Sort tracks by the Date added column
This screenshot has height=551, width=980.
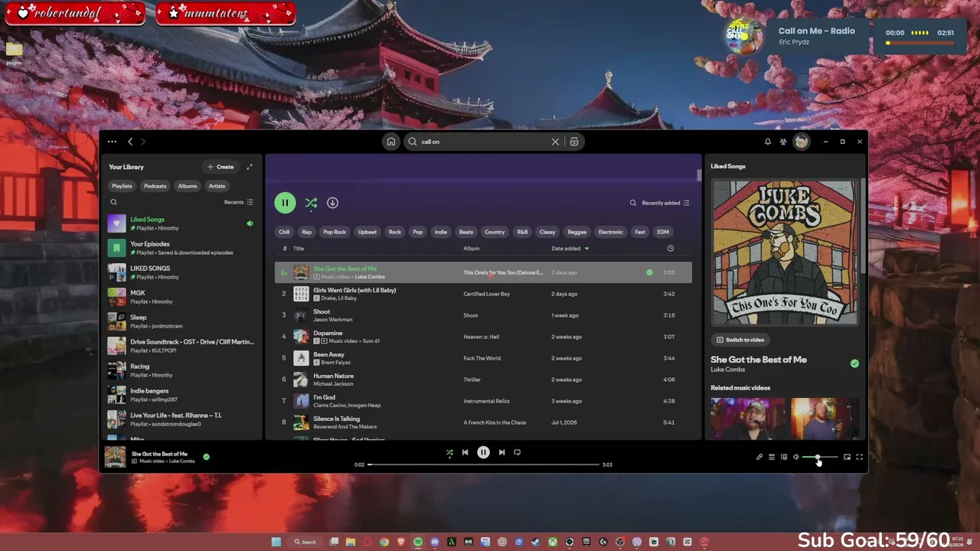pos(570,249)
